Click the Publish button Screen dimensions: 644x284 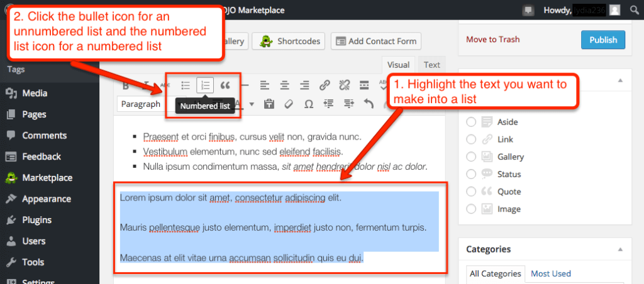click(x=603, y=40)
